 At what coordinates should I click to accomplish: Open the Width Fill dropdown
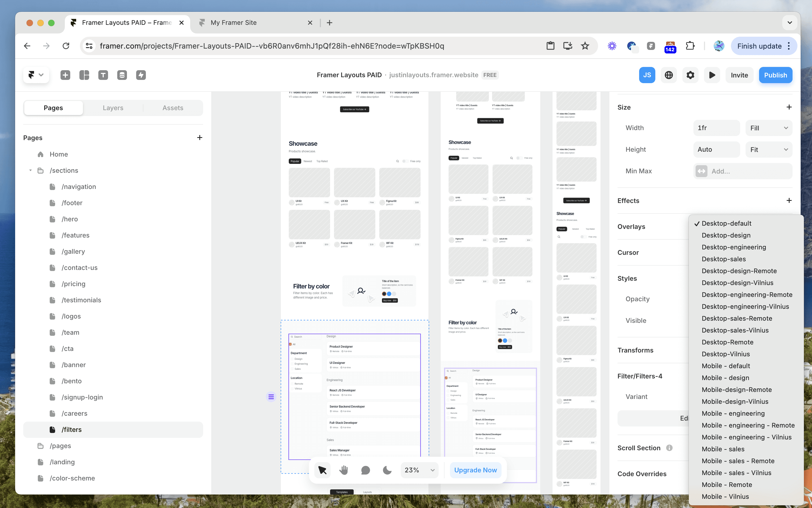coord(769,128)
